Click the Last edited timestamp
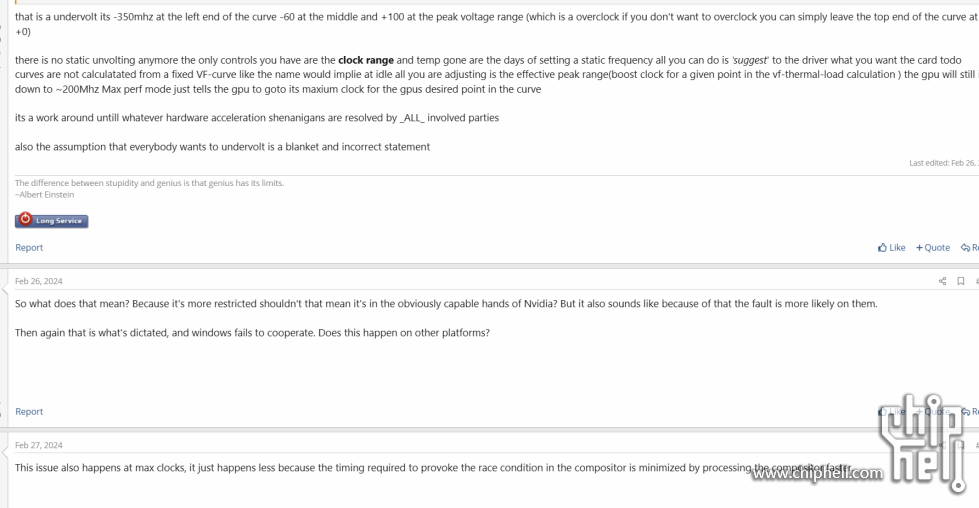 (x=943, y=163)
